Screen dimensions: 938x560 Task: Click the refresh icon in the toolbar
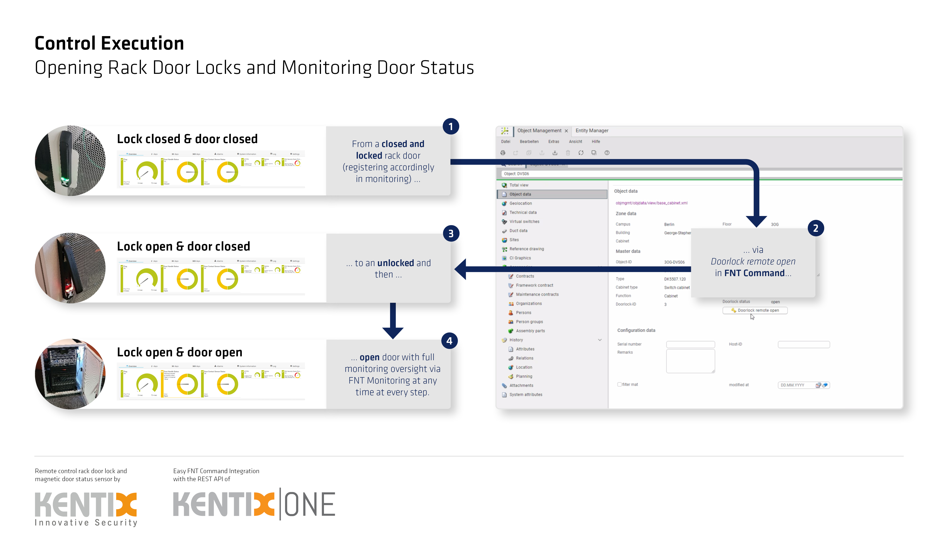click(x=581, y=153)
